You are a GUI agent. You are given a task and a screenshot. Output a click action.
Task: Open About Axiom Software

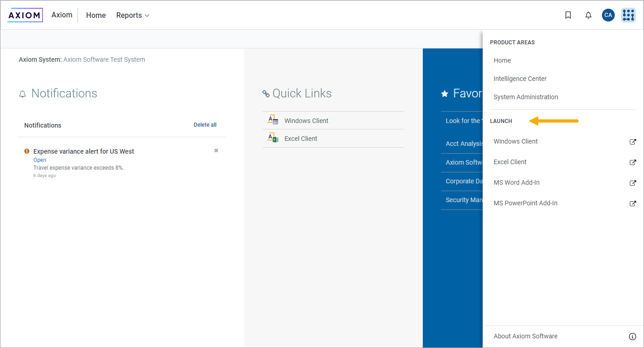click(525, 336)
